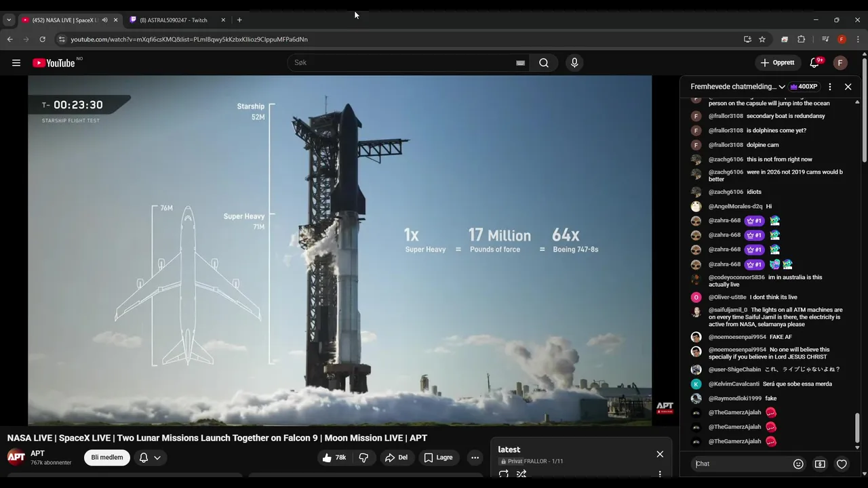Close the NASA LIVE tab
Screen dimensions: 868x488
click(115, 20)
